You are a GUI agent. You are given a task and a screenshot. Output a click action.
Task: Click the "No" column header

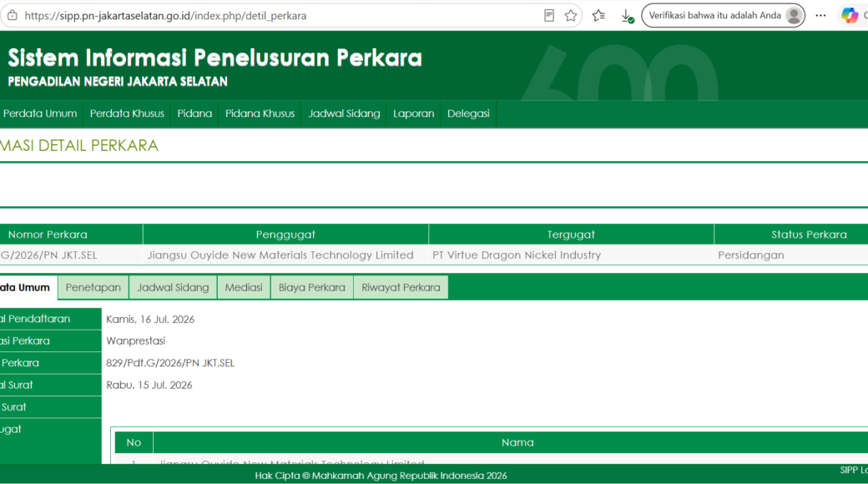134,442
